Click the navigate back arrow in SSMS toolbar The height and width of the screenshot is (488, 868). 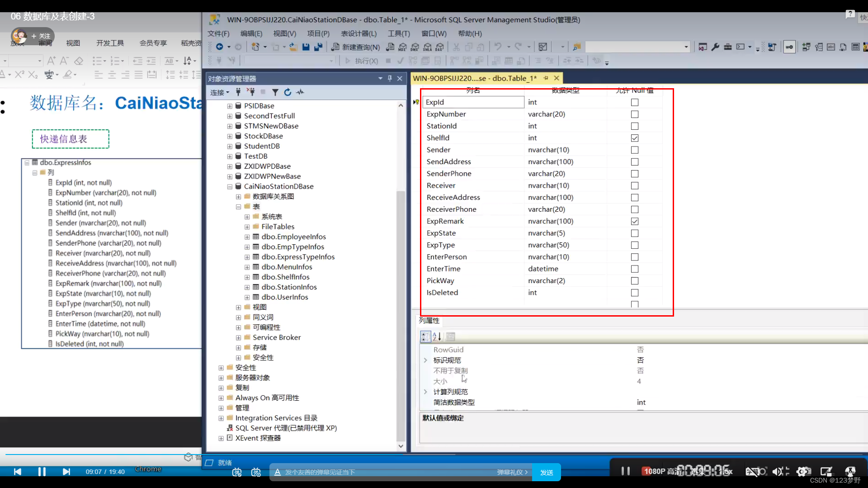(219, 47)
